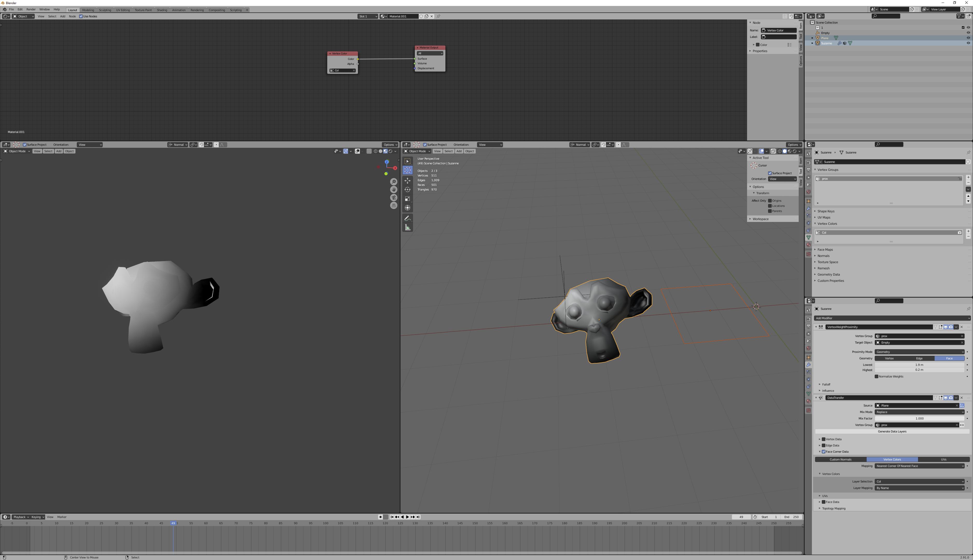This screenshot has height=560, width=973.
Task: Click the Lowest 1.9 m distance field
Action: point(920,365)
